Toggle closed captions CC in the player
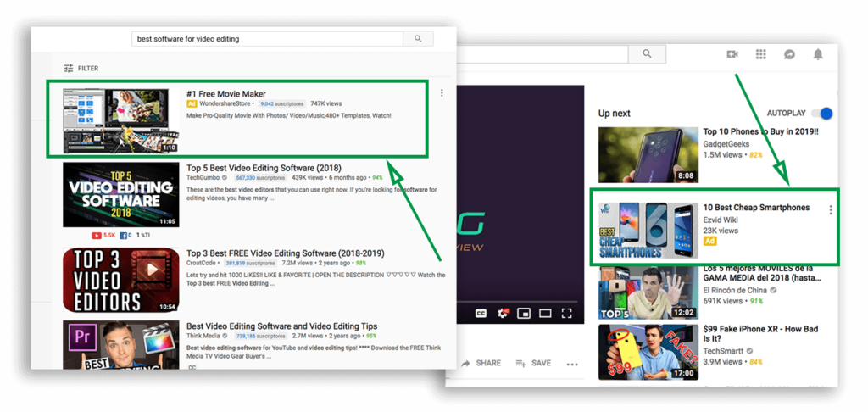Viewport: 868px width, 412px height. coord(481,314)
